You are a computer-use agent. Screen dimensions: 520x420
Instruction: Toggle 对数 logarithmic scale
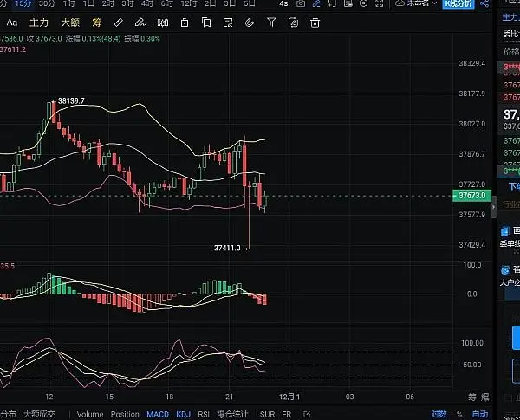pyautogui.click(x=439, y=414)
